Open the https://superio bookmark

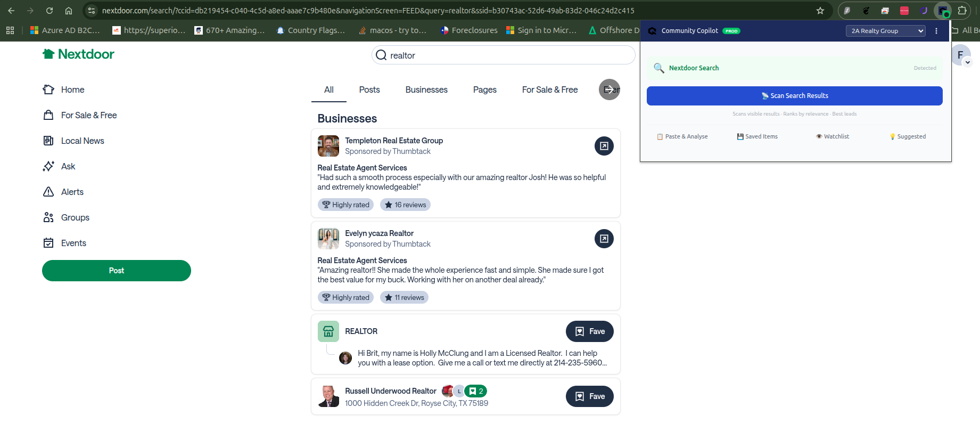(x=149, y=30)
